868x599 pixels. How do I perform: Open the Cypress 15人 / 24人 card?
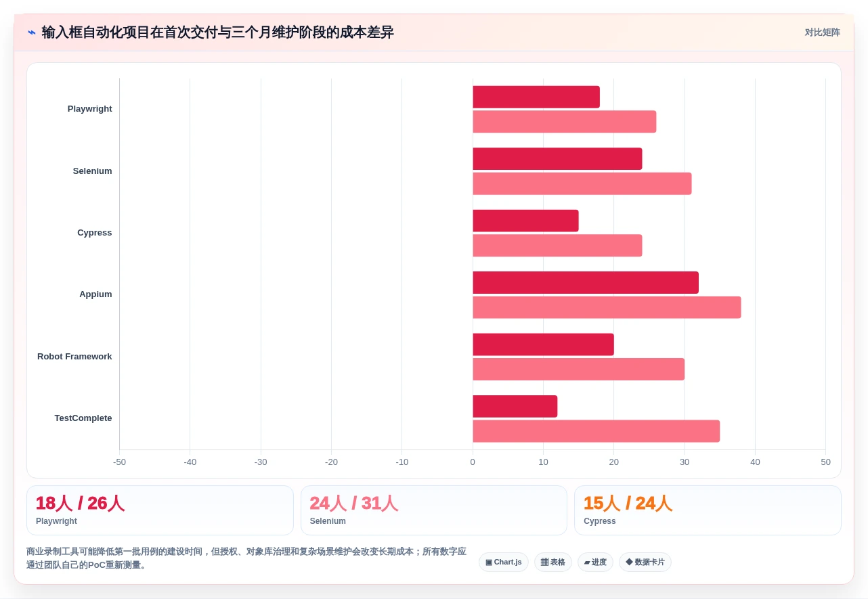click(708, 510)
